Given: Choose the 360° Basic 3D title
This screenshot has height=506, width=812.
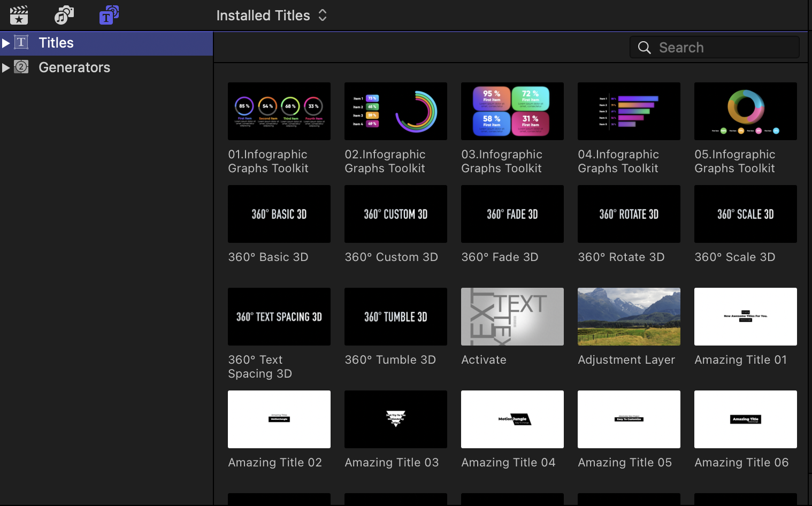Looking at the screenshot, I should [x=279, y=214].
